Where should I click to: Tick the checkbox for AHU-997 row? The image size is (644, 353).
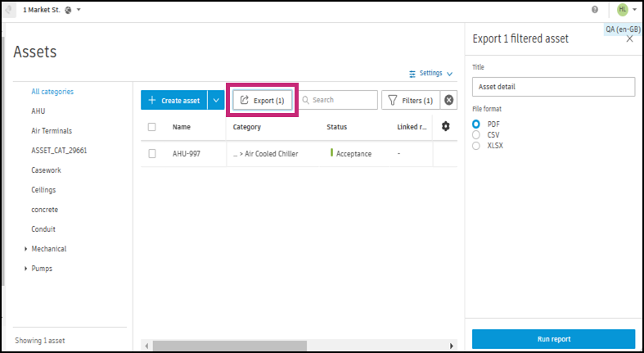tap(152, 154)
